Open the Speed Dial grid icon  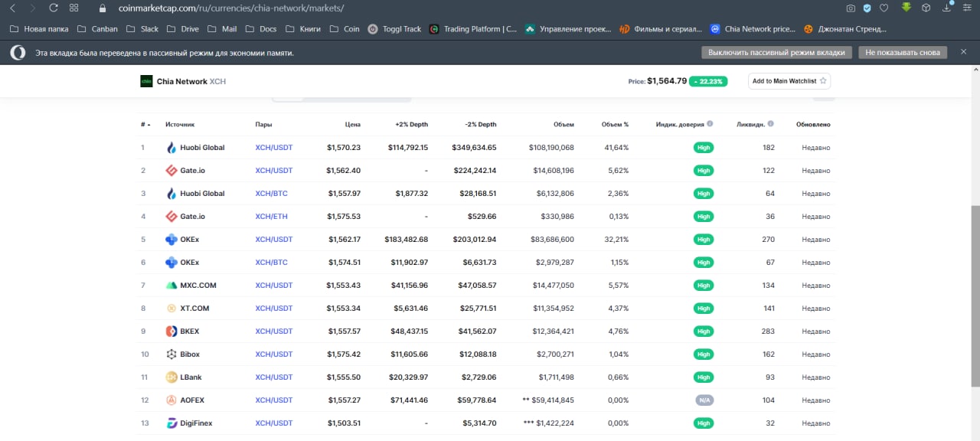point(73,8)
